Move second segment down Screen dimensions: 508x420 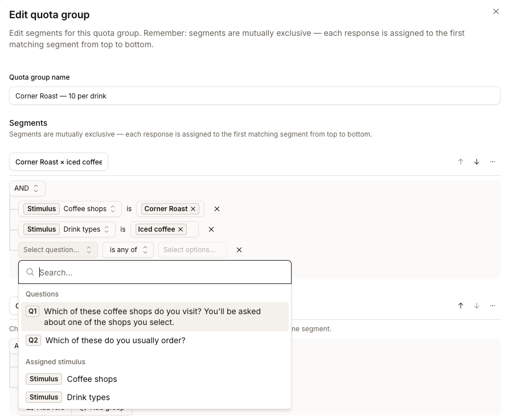tap(477, 306)
